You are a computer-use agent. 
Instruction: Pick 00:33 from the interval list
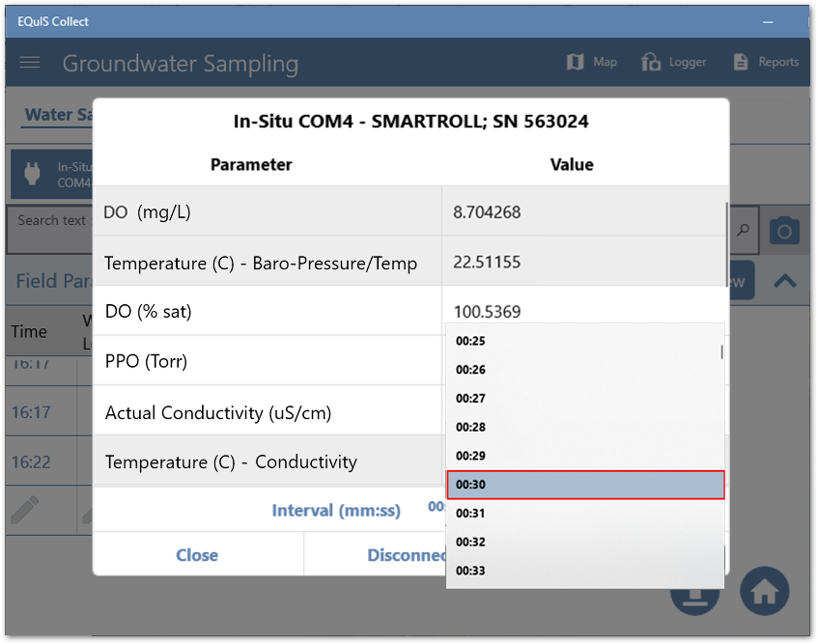pyautogui.click(x=584, y=571)
